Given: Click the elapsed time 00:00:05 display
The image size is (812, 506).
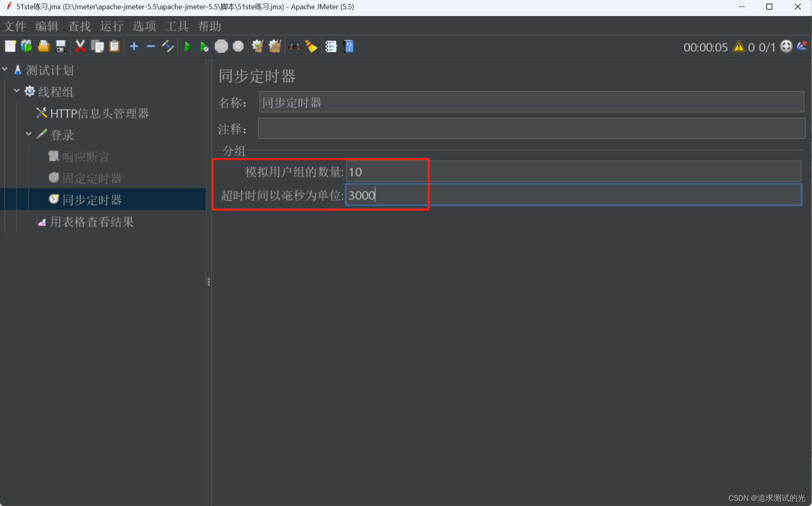Looking at the screenshot, I should point(705,47).
